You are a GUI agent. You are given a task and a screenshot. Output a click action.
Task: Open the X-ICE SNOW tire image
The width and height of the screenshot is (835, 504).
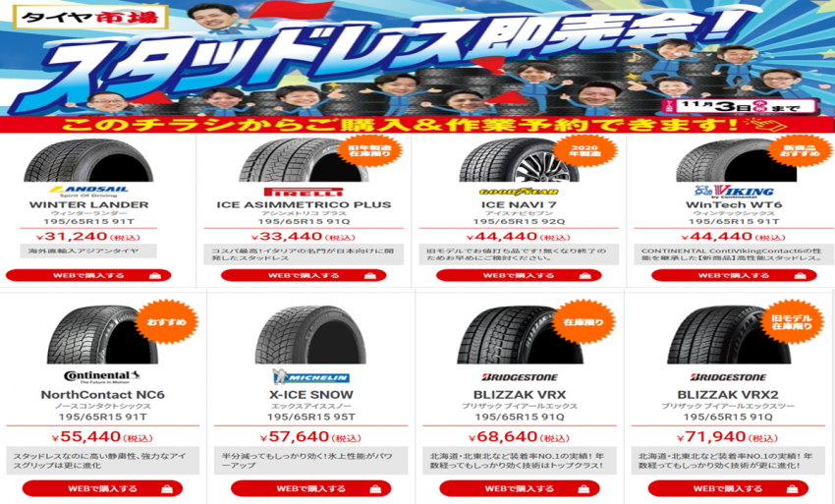[x=311, y=335]
